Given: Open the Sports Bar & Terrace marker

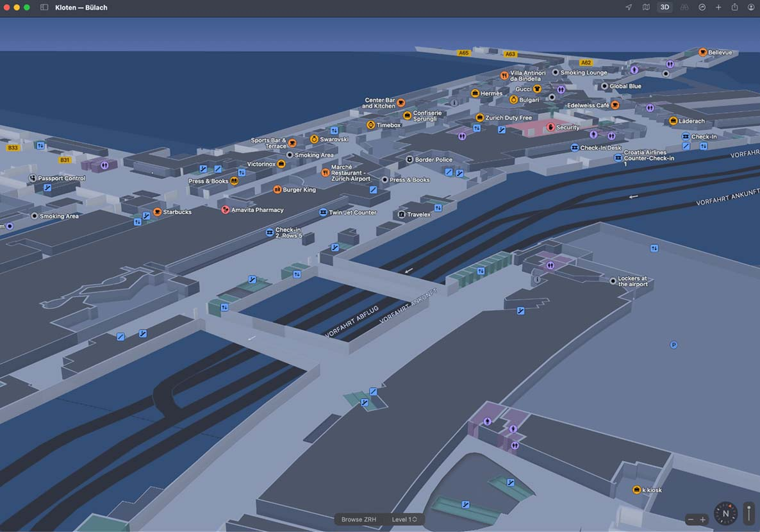Looking at the screenshot, I should (292, 143).
